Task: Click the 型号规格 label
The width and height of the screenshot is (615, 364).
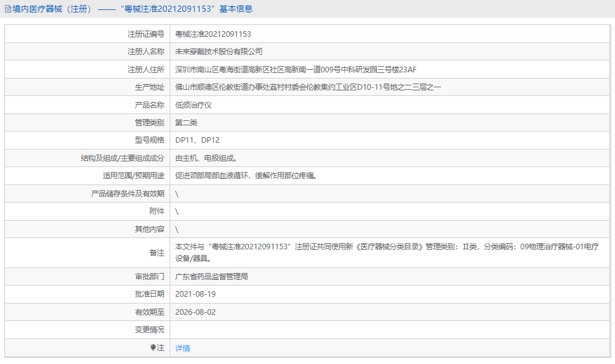Action: [x=150, y=140]
